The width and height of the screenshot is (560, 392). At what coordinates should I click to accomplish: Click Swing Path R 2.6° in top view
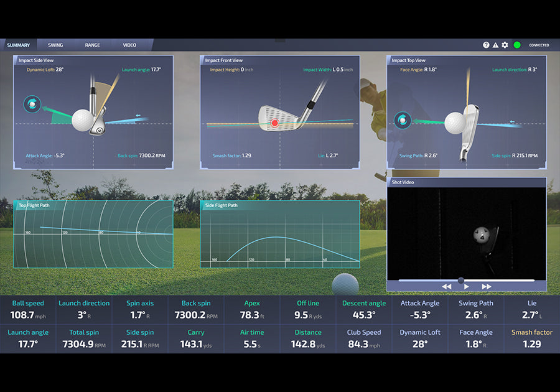click(418, 156)
